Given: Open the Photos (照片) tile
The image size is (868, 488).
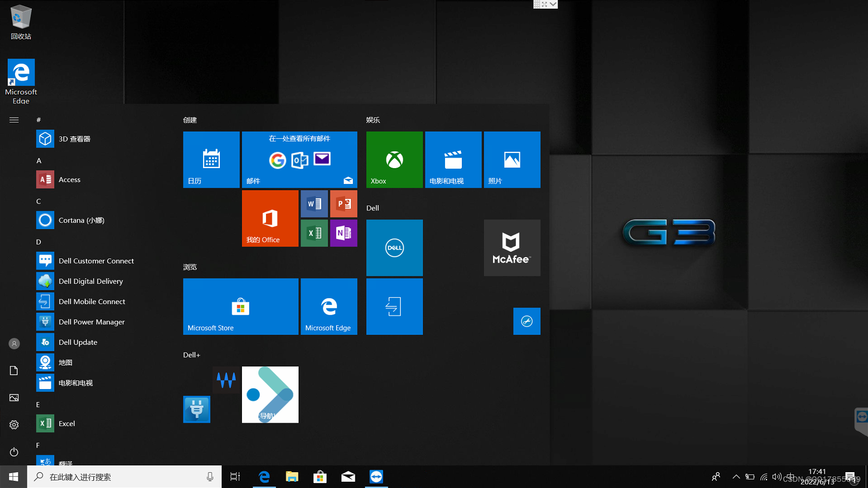Looking at the screenshot, I should 512,159.
